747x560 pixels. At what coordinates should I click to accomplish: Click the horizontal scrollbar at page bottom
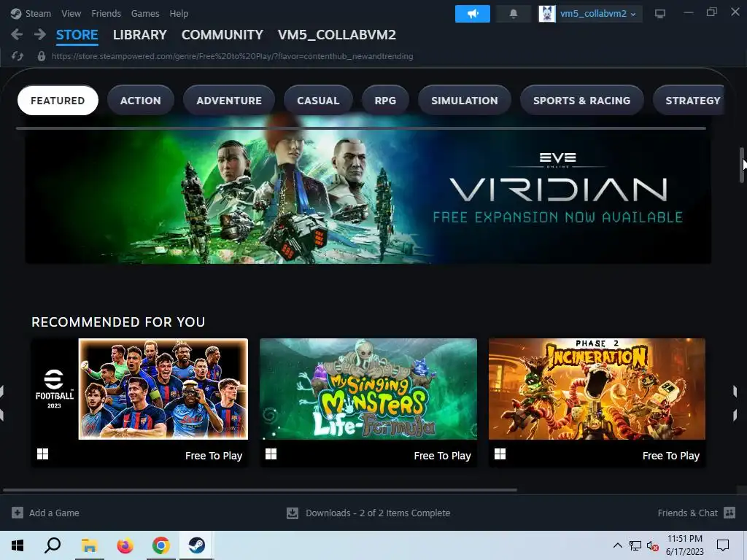260,489
